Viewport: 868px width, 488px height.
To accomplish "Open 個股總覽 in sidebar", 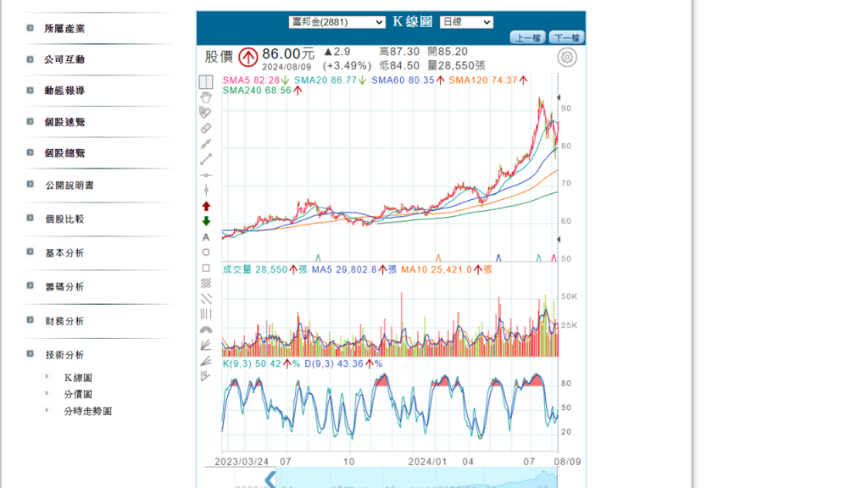I will 64,153.
